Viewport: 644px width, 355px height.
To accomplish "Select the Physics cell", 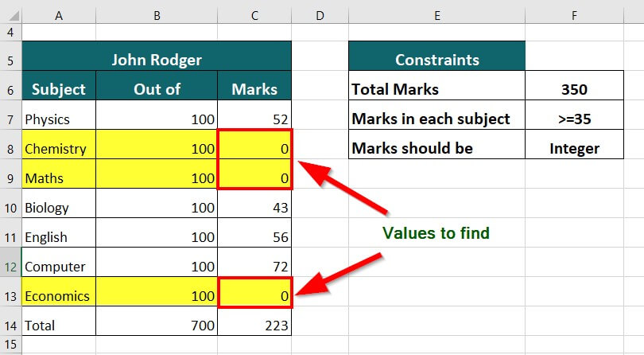I will [59, 115].
